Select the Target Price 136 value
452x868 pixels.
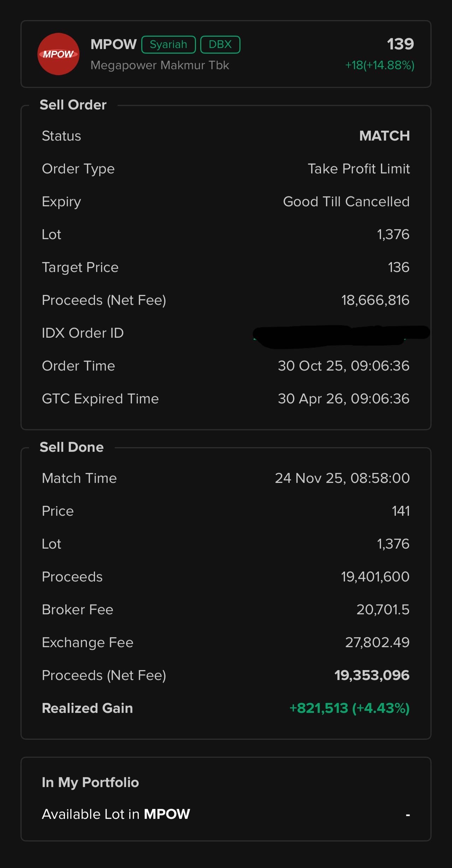398,267
